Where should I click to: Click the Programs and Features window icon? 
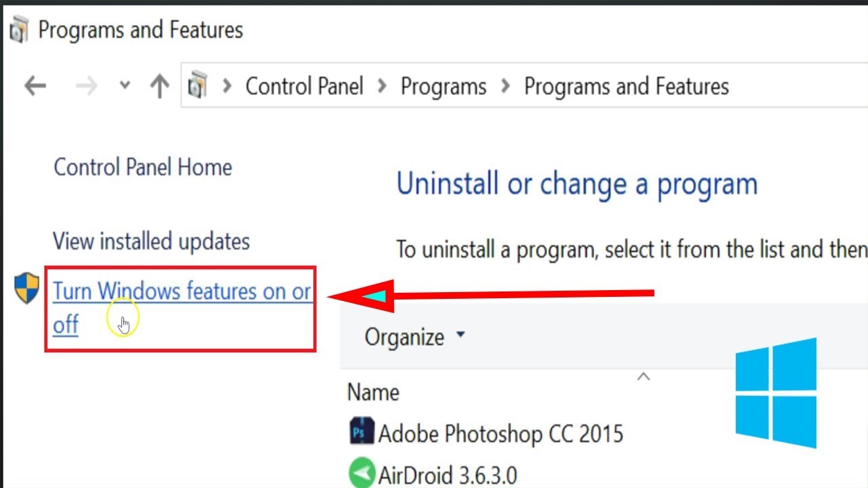[x=18, y=29]
